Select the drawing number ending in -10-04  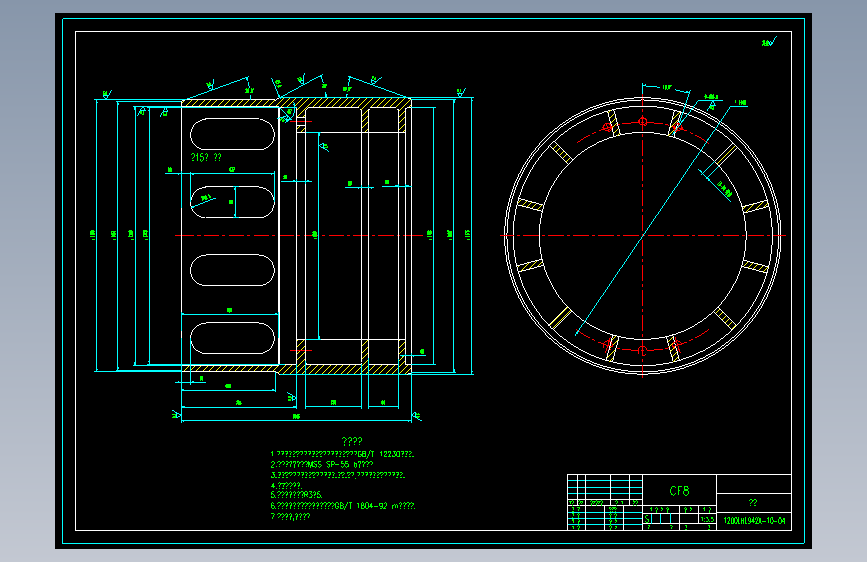(754, 521)
